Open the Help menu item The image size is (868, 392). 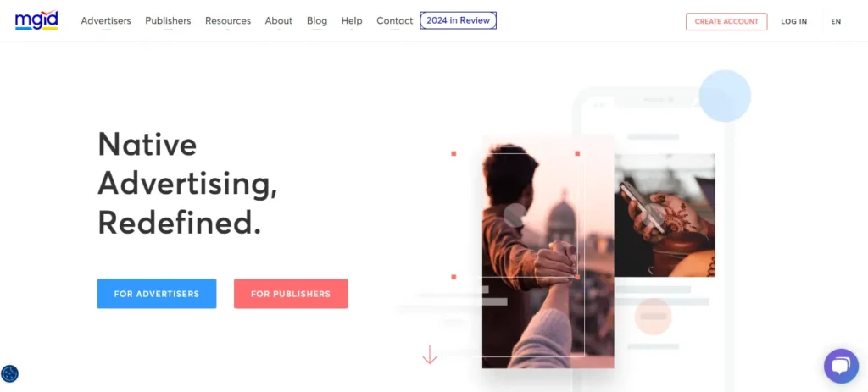[352, 21]
